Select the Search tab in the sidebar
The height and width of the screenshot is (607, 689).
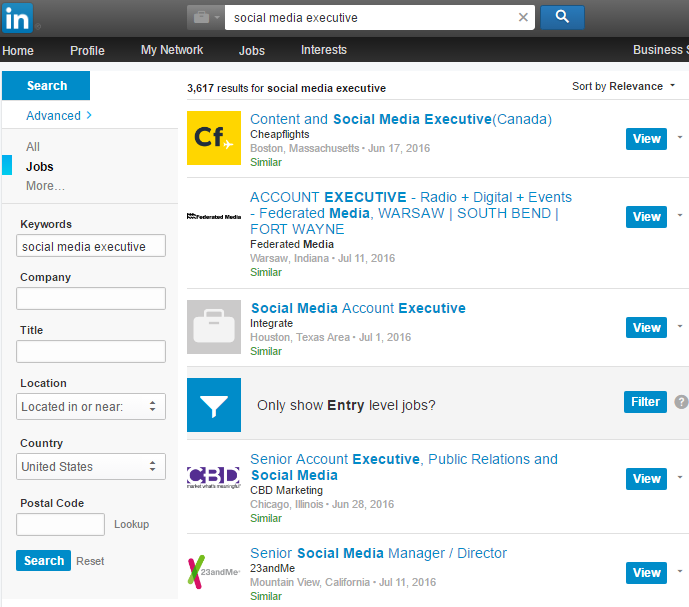click(46, 85)
